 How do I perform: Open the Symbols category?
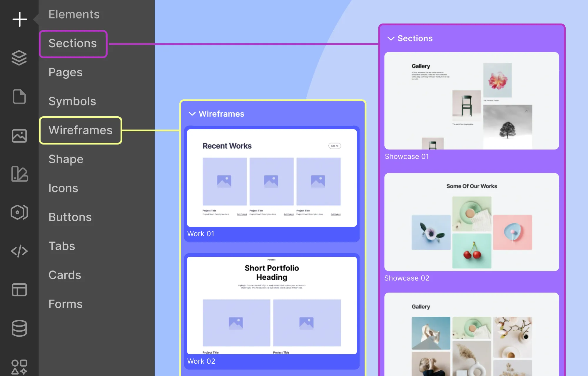(72, 101)
